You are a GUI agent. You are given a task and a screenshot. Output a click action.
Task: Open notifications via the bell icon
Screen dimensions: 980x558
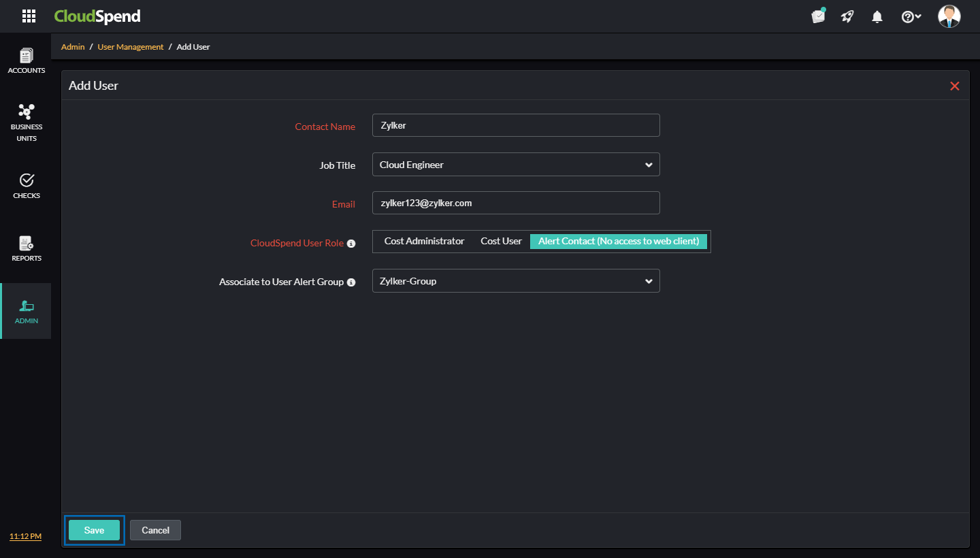pyautogui.click(x=877, y=16)
